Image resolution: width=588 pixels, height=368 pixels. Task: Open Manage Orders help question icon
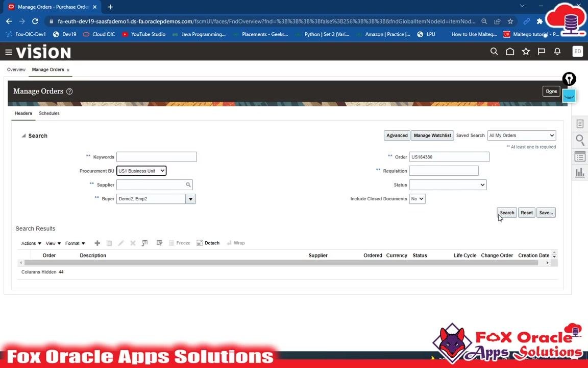tap(69, 91)
